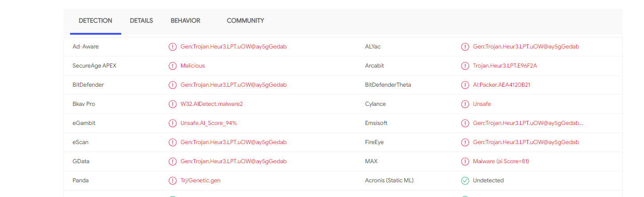Image resolution: width=644 pixels, height=197 pixels.
Task: Click the Trj/Genetic.gen detection name
Action: coord(200,181)
